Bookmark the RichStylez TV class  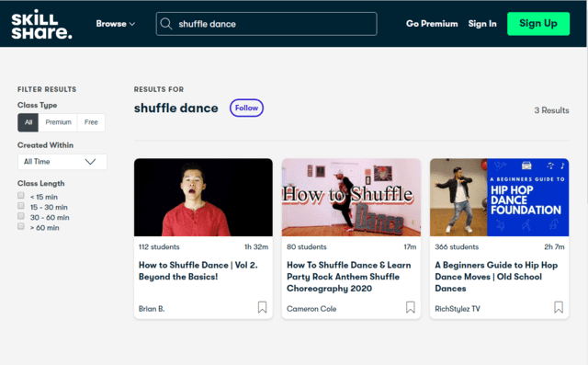(x=559, y=307)
